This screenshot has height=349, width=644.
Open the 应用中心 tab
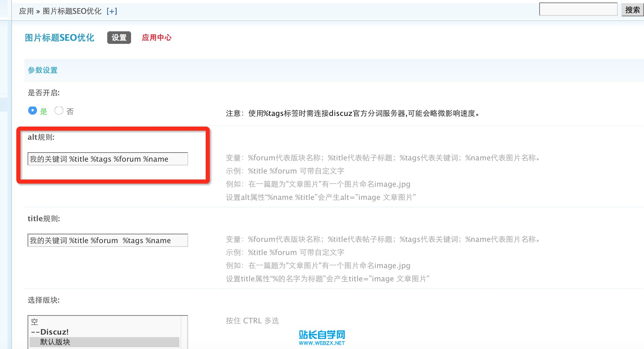pyautogui.click(x=156, y=38)
